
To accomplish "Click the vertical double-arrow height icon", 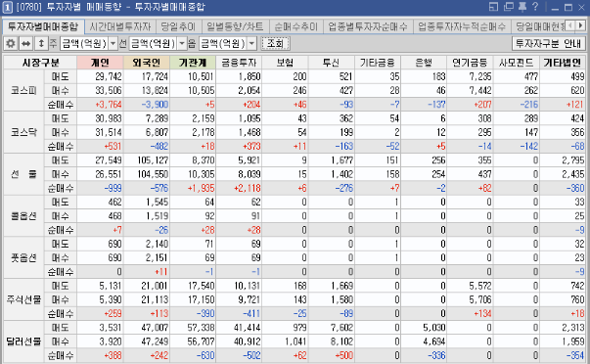I will pyautogui.click(x=41, y=44).
